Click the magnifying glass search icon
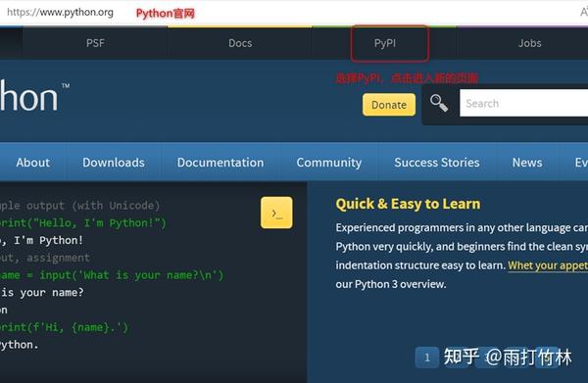Screen dimensions: 588x383 click(x=439, y=103)
